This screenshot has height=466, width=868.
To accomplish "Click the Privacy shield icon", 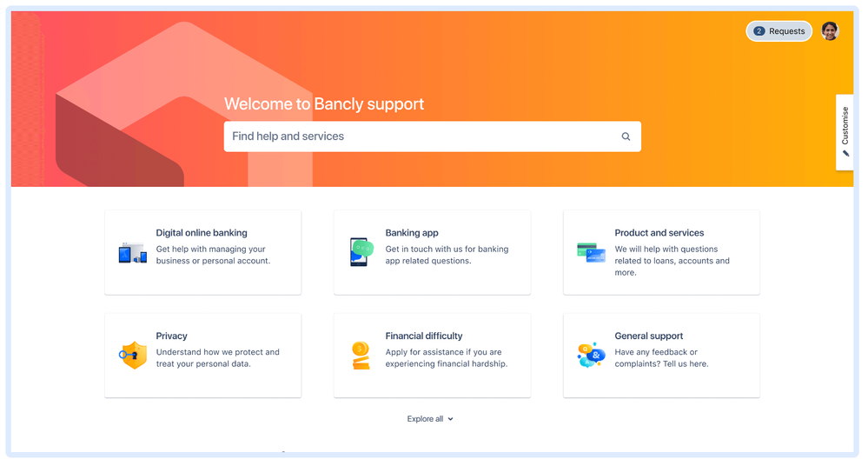I will pos(134,356).
